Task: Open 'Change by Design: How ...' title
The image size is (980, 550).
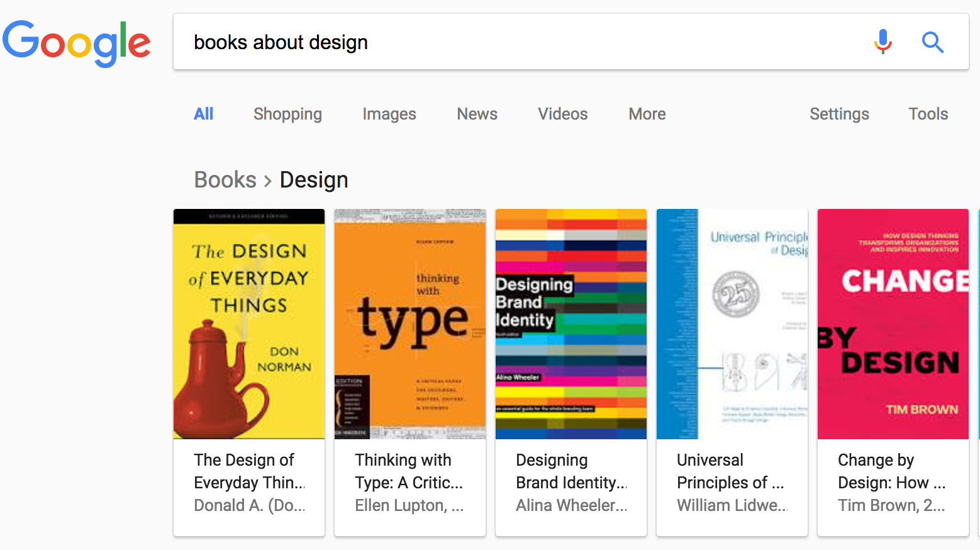Action: [892, 471]
